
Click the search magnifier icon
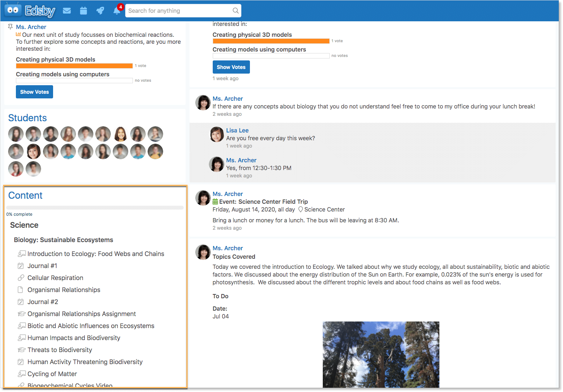coord(235,10)
